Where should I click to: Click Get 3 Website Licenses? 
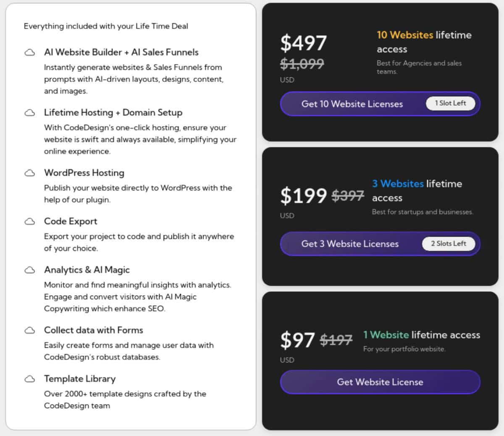tap(350, 244)
